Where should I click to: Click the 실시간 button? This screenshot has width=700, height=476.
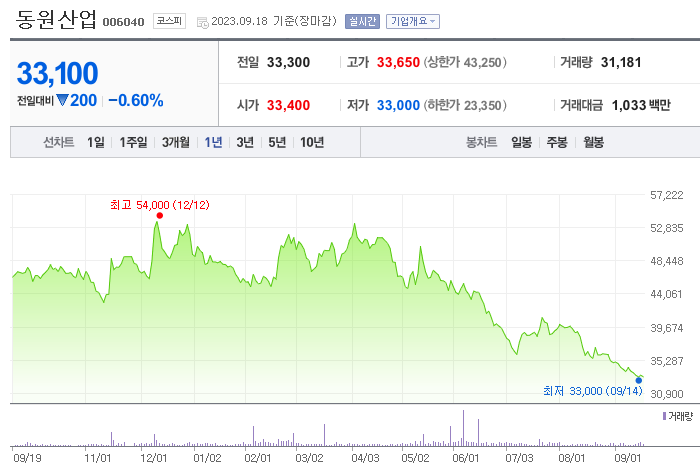362,21
